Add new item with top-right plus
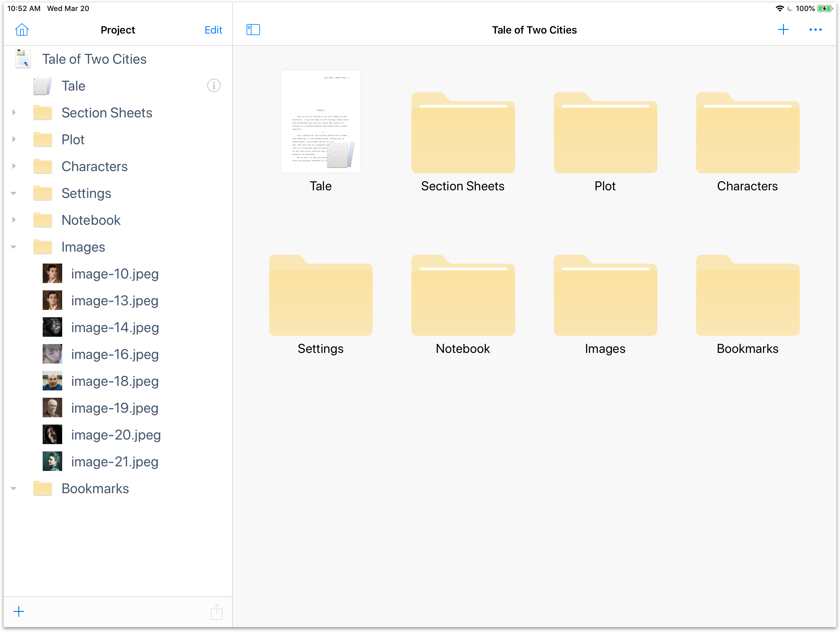This screenshot has width=840, height=632. pos(783,30)
